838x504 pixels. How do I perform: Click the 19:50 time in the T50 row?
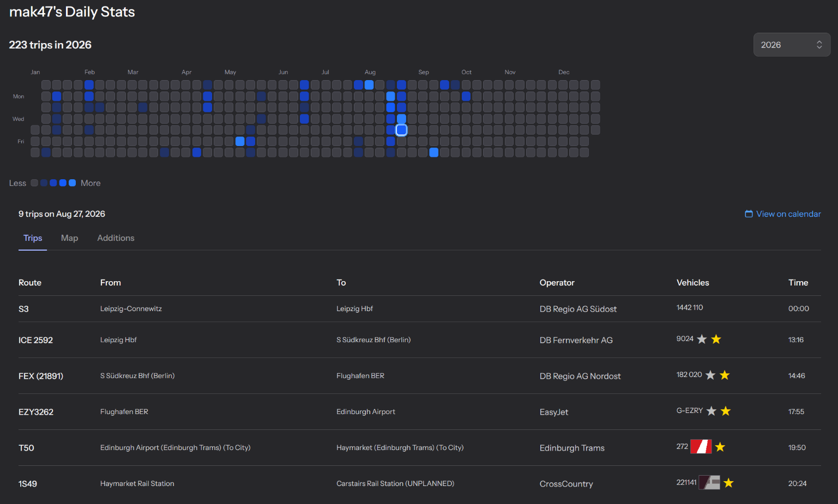tap(797, 448)
